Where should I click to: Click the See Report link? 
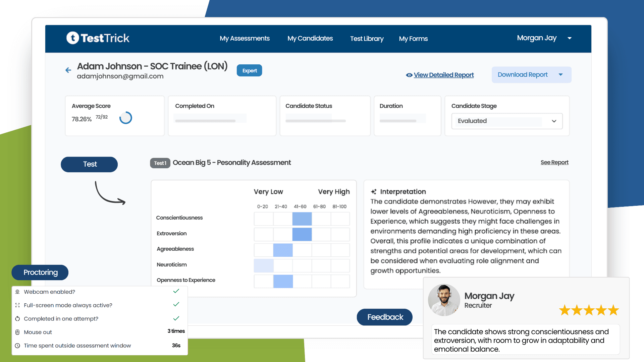coord(554,162)
